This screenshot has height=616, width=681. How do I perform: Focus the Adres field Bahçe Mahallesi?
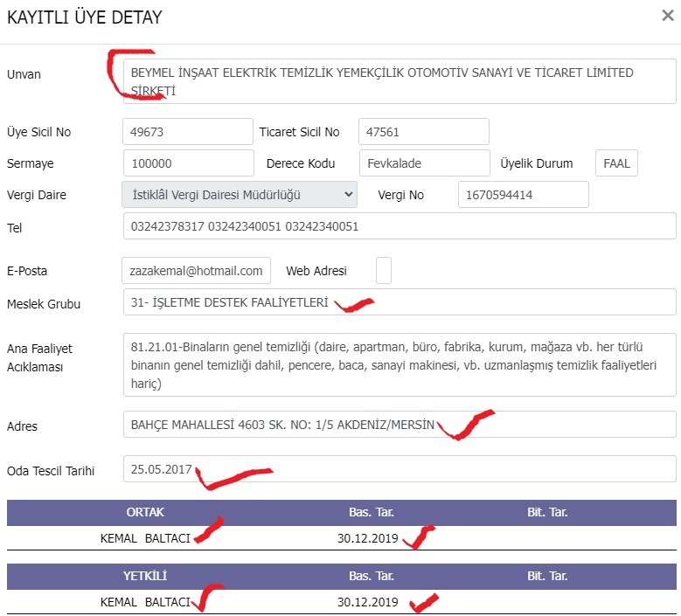point(400,424)
